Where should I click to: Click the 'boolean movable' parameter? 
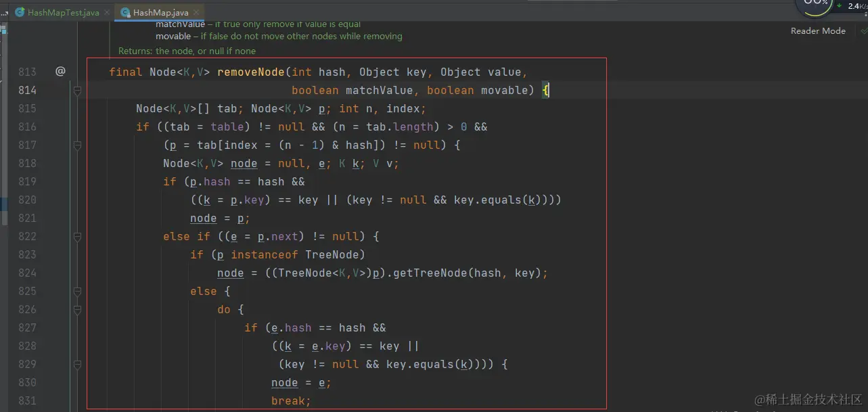click(x=477, y=90)
